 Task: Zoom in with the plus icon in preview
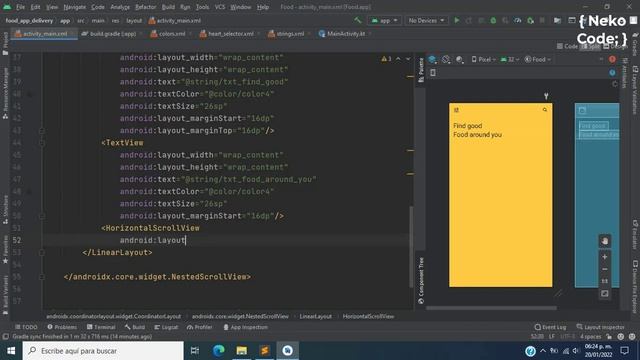604,257
